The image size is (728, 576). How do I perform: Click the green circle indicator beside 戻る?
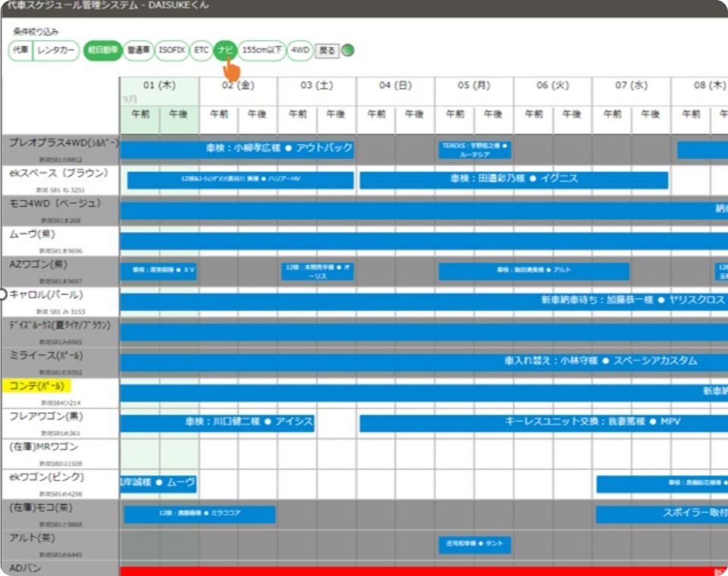348,50
